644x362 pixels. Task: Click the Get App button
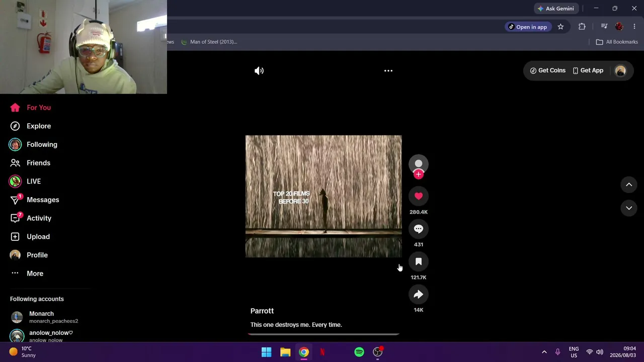tap(588, 70)
